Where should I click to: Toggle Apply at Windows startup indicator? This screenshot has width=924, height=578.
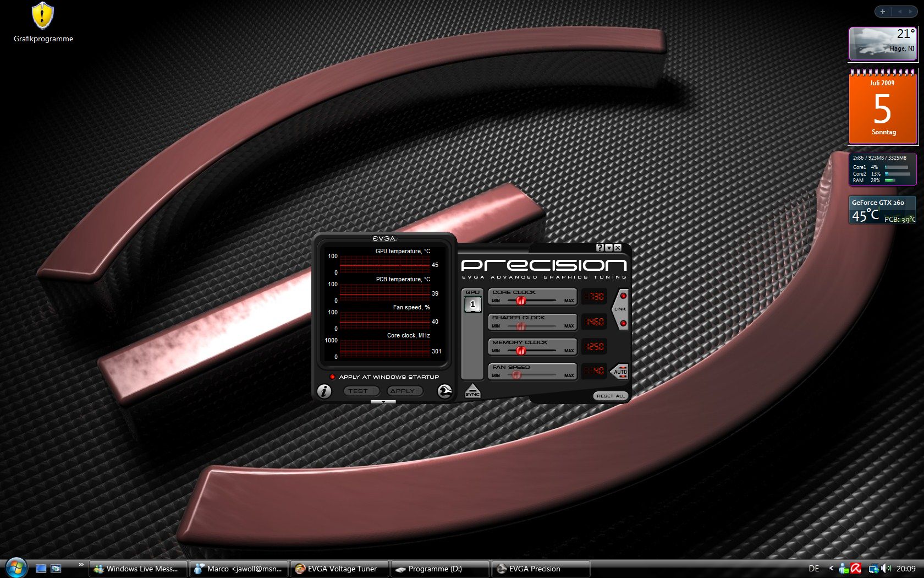point(332,377)
